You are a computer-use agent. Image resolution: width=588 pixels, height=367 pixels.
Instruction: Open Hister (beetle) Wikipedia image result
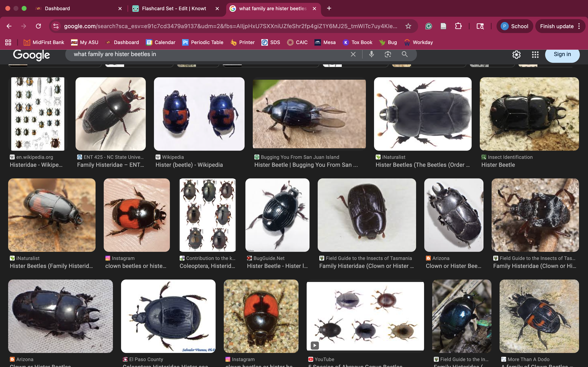[199, 114]
